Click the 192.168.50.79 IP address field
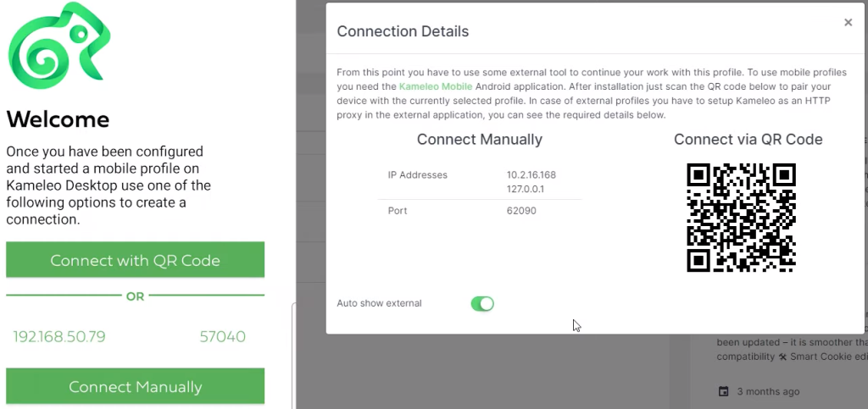This screenshot has width=868, height=409. [59, 336]
